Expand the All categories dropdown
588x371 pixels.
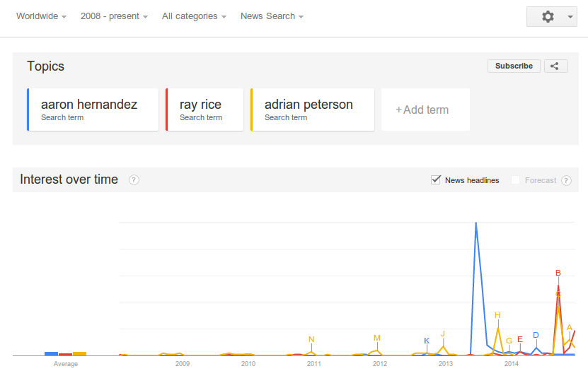tap(194, 16)
